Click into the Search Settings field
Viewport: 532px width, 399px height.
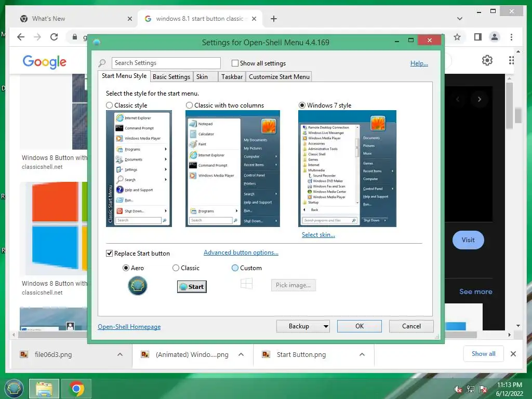pyautogui.click(x=166, y=63)
